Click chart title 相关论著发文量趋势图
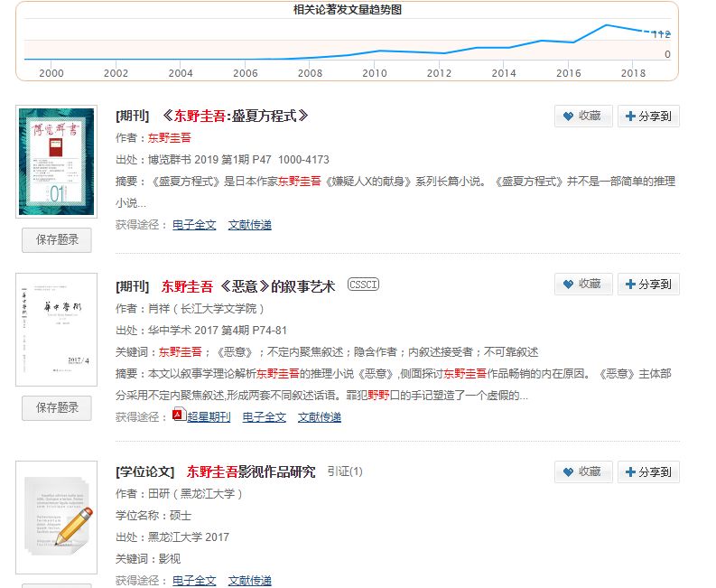Viewport: 716px width, 588px height. click(x=347, y=10)
